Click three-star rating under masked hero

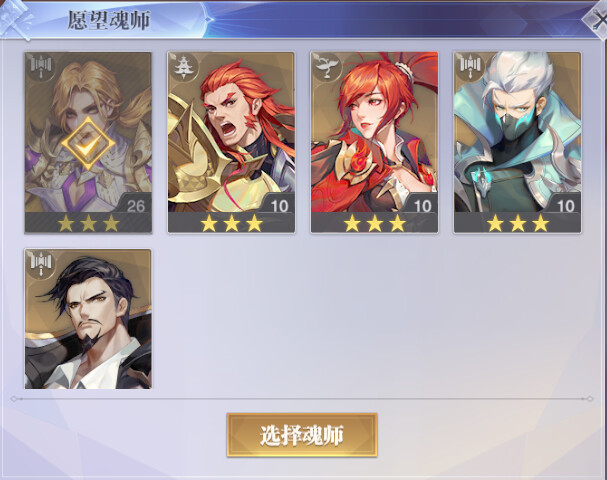tap(518, 223)
